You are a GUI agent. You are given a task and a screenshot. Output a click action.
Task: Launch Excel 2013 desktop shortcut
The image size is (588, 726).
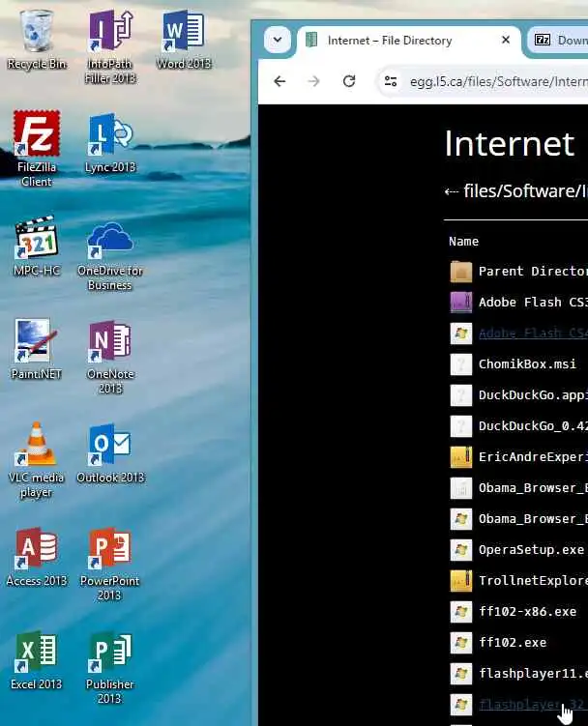tap(37, 660)
